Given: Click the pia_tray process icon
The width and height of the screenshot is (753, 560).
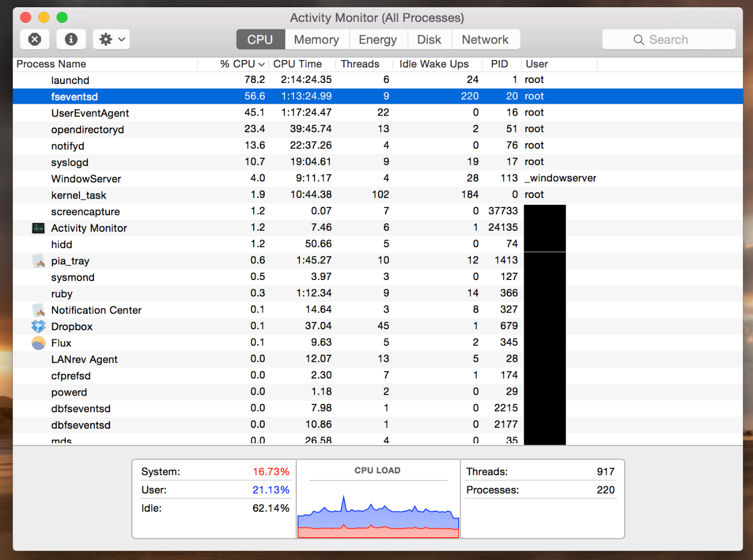Looking at the screenshot, I should pyautogui.click(x=38, y=261).
